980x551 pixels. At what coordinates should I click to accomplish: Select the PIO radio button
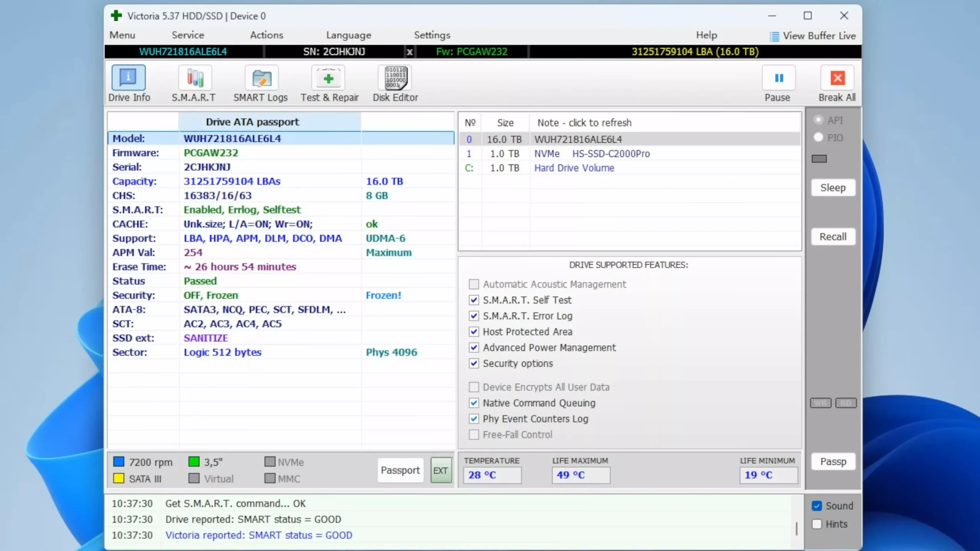click(818, 137)
